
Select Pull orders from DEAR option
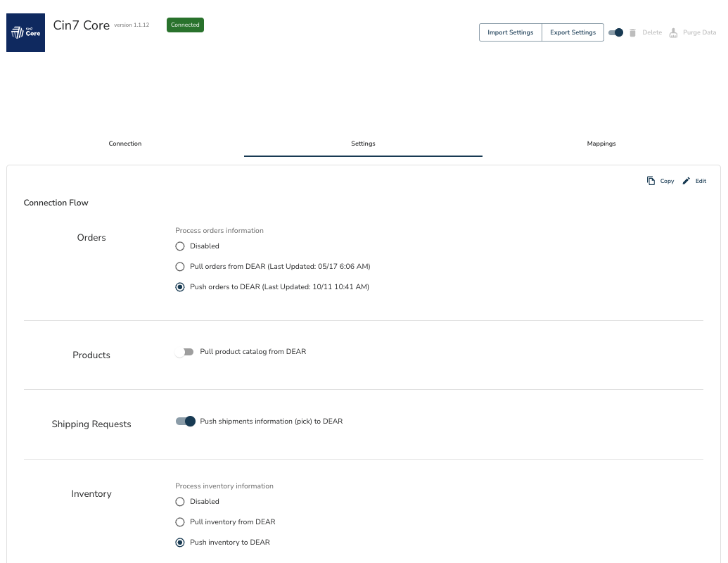(x=179, y=267)
